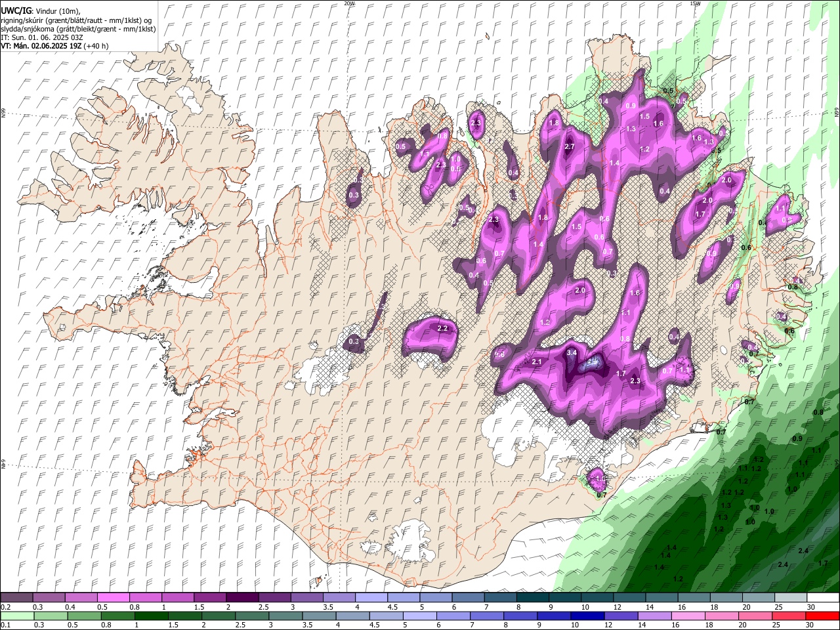This screenshot has width=840, height=630.
Task: Select the 14 swatch in the snow legend
Action: click(x=661, y=598)
